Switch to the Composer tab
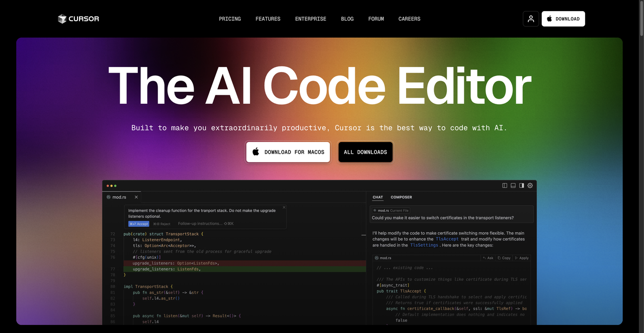Image resolution: width=644 pixels, height=333 pixels. [x=401, y=197]
